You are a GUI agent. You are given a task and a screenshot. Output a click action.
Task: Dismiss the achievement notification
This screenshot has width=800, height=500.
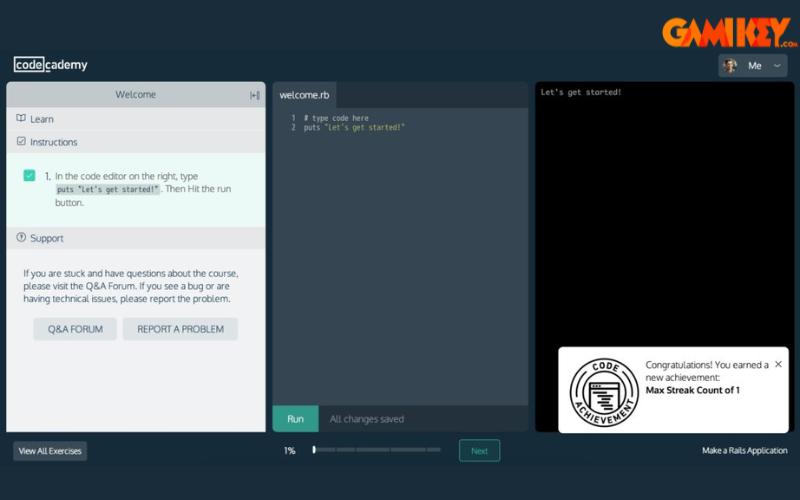click(778, 364)
